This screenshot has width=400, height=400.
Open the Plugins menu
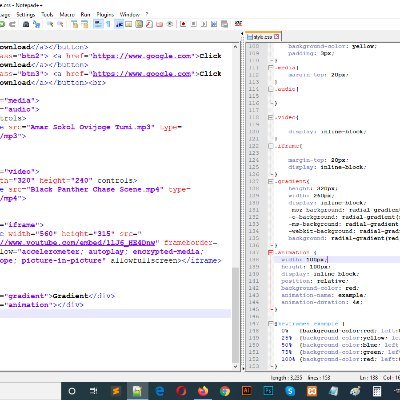[x=105, y=15]
